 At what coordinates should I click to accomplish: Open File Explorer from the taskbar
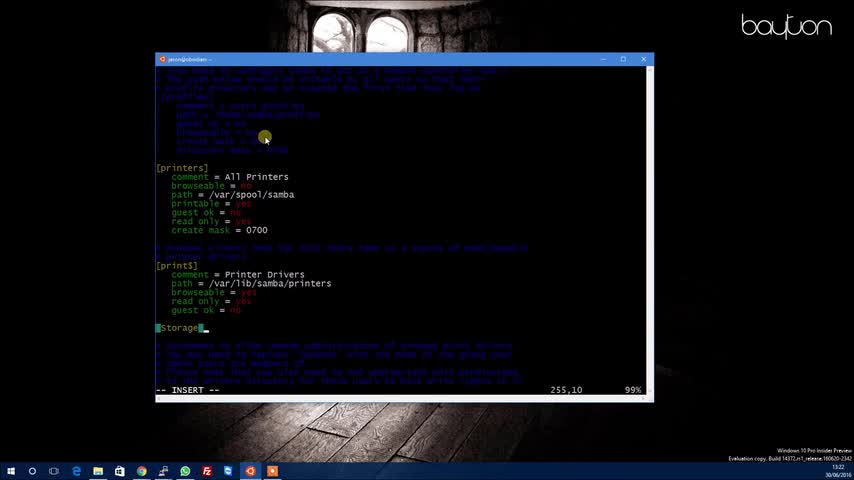click(x=98, y=471)
